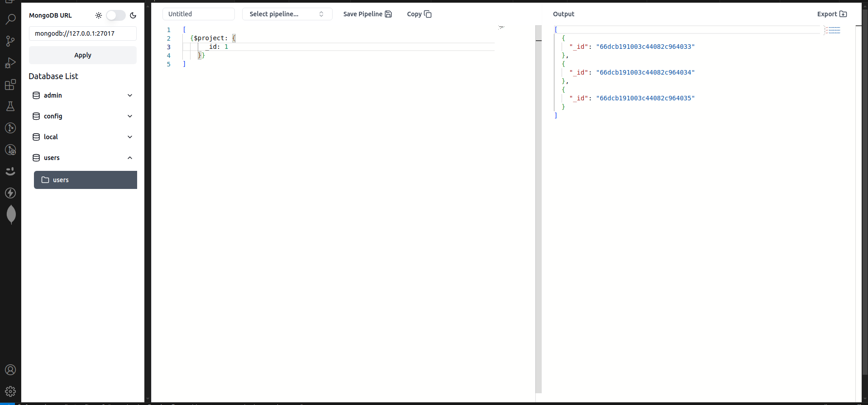Click output id ending in 964035
Viewport: 868px width, 405px height.
(x=645, y=98)
